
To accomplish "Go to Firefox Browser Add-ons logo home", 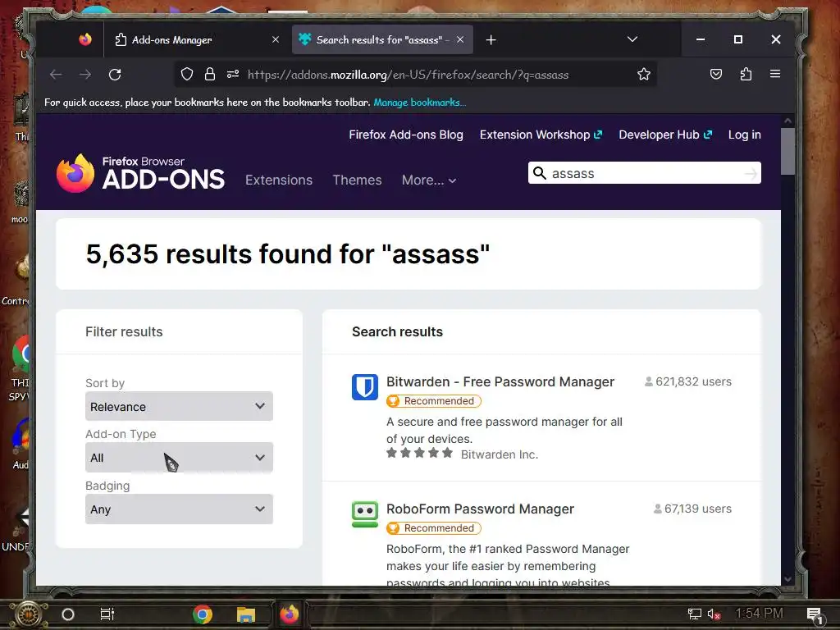I will 140,173.
